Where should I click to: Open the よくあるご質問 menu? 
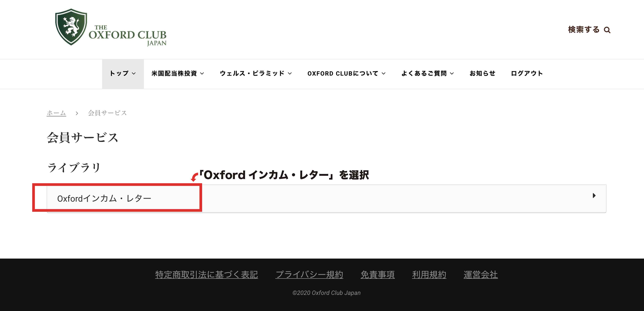coord(424,73)
